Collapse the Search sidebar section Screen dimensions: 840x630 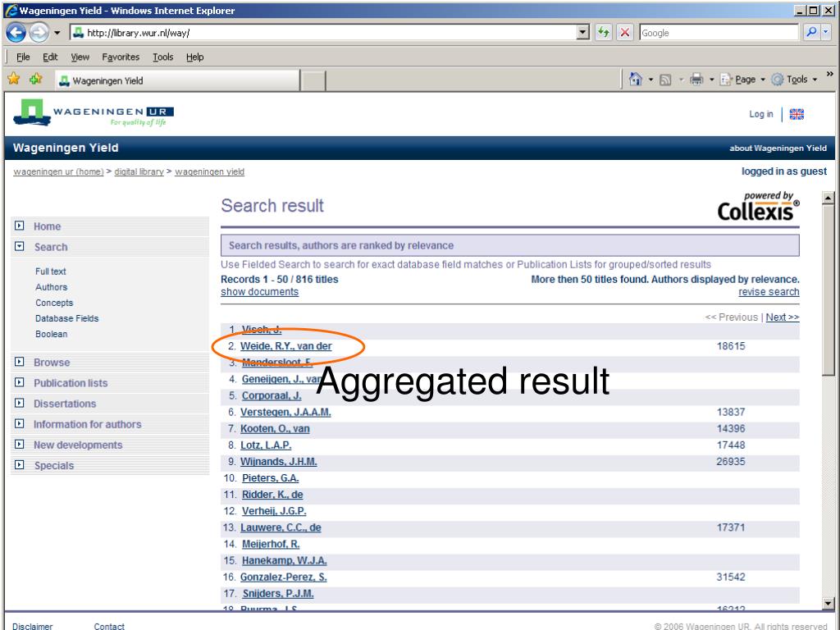[x=20, y=246]
